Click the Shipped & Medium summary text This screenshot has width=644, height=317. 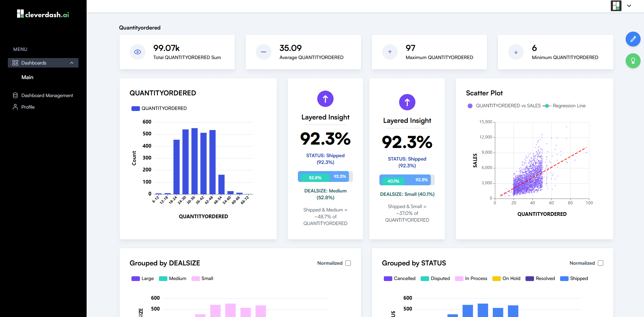point(325,217)
